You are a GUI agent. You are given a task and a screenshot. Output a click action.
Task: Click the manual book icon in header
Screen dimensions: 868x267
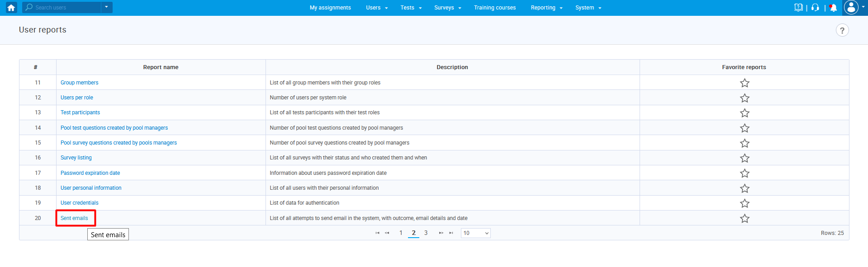[x=798, y=8]
